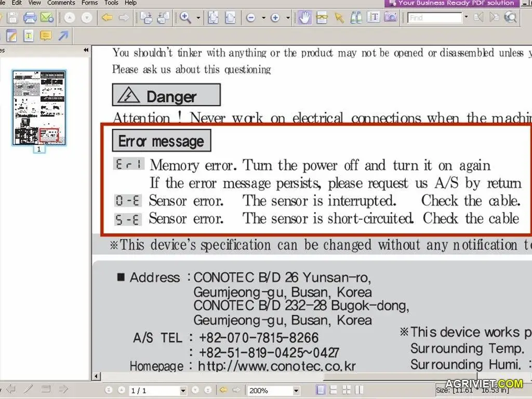Image resolution: width=532 pixels, height=399 pixels.
Task: Click the Email envelope icon
Action: tap(47, 18)
